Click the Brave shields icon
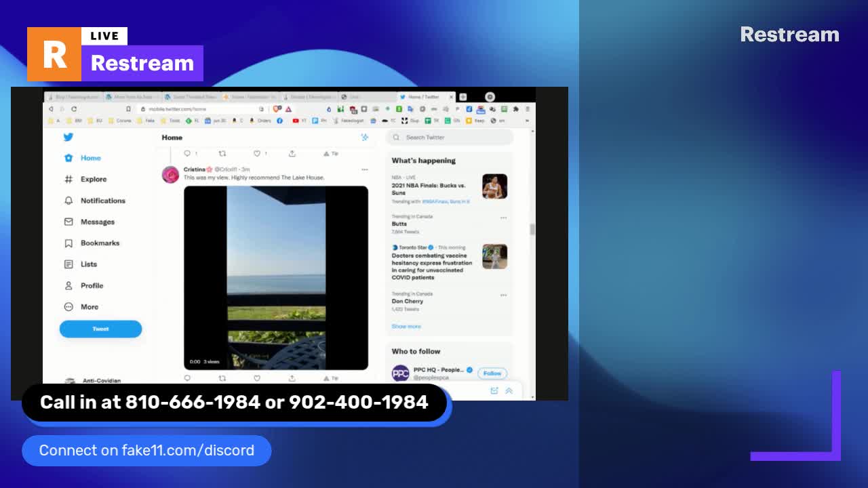 [x=277, y=109]
